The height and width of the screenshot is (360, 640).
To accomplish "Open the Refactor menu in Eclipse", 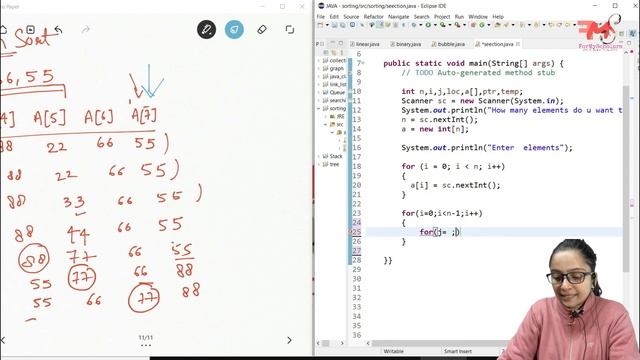I will tap(373, 17).
